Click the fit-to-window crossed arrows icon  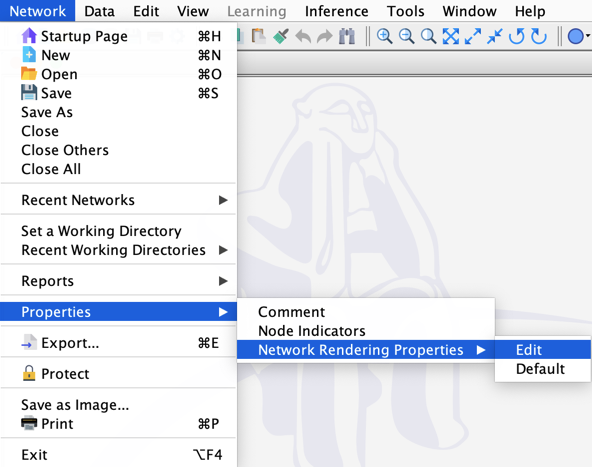click(450, 36)
